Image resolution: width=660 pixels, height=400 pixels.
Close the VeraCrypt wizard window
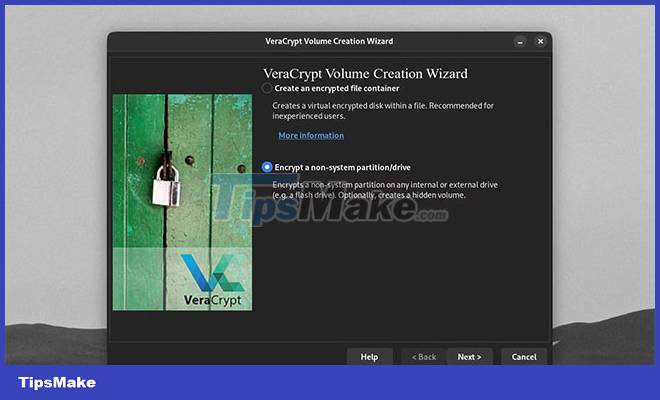coord(540,41)
